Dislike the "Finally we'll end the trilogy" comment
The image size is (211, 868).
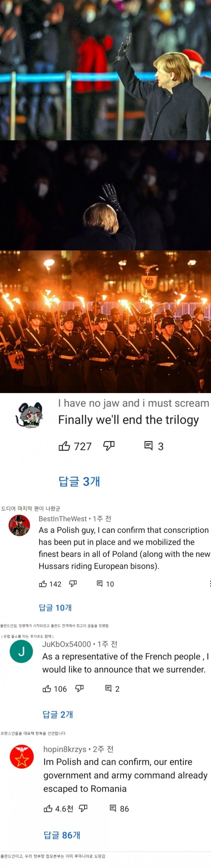109,446
